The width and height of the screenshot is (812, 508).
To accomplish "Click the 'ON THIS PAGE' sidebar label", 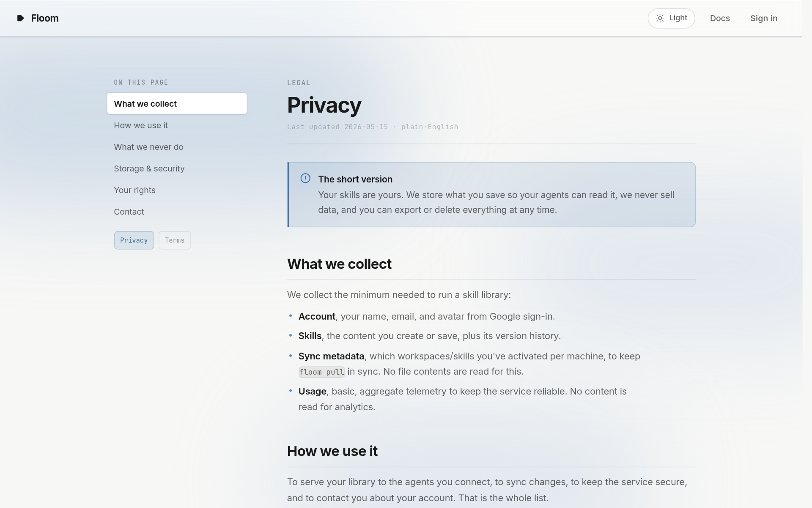I will [141, 83].
